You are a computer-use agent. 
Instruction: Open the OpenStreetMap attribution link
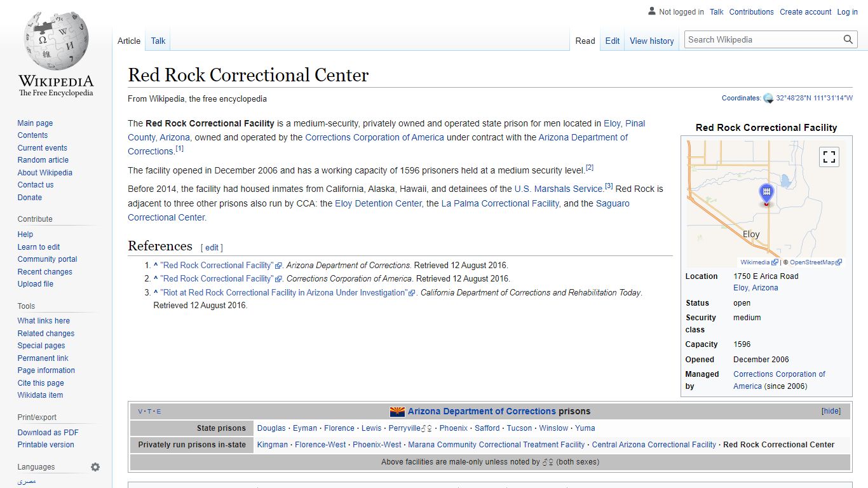[x=816, y=262]
